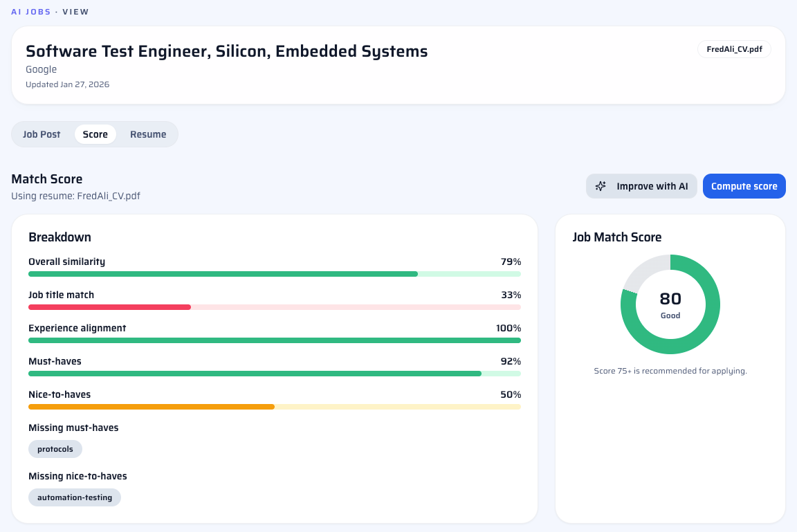
Task: Select the Job Post tab
Action: click(x=42, y=134)
